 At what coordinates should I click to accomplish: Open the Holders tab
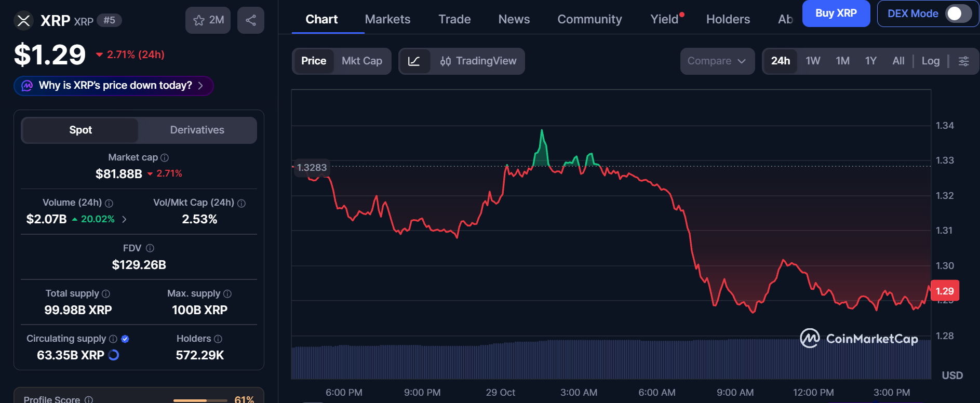point(728,19)
